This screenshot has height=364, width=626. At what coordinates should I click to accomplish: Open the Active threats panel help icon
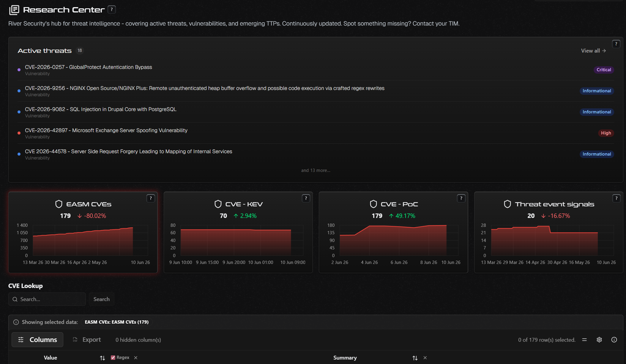tap(616, 44)
